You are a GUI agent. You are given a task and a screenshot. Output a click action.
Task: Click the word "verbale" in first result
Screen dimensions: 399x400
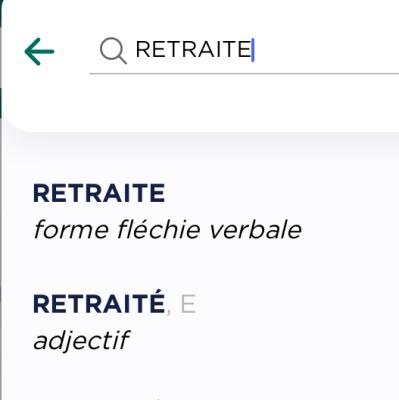click(x=255, y=229)
